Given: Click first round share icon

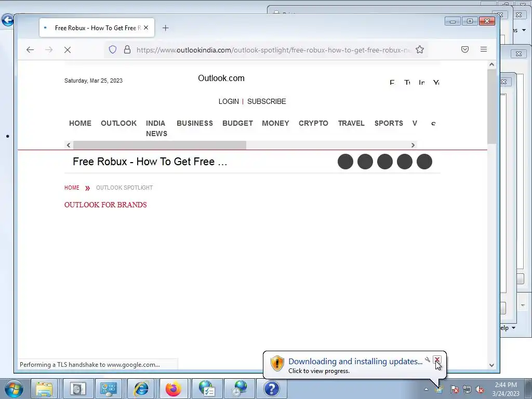Looking at the screenshot, I should coord(345,162).
